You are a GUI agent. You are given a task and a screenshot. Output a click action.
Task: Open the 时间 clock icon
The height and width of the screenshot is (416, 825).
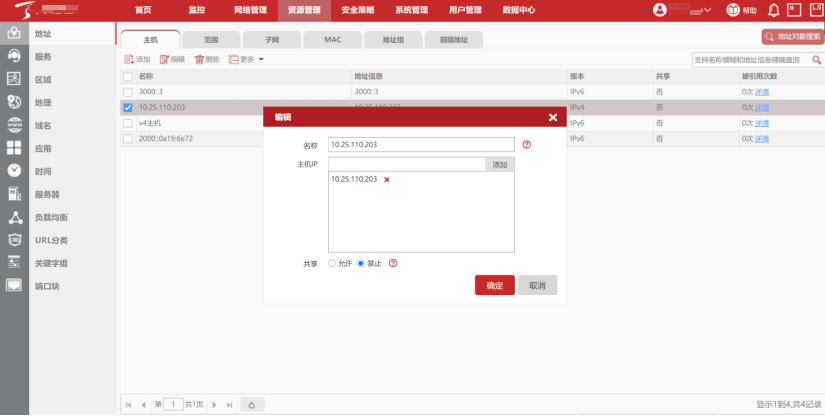(x=14, y=171)
